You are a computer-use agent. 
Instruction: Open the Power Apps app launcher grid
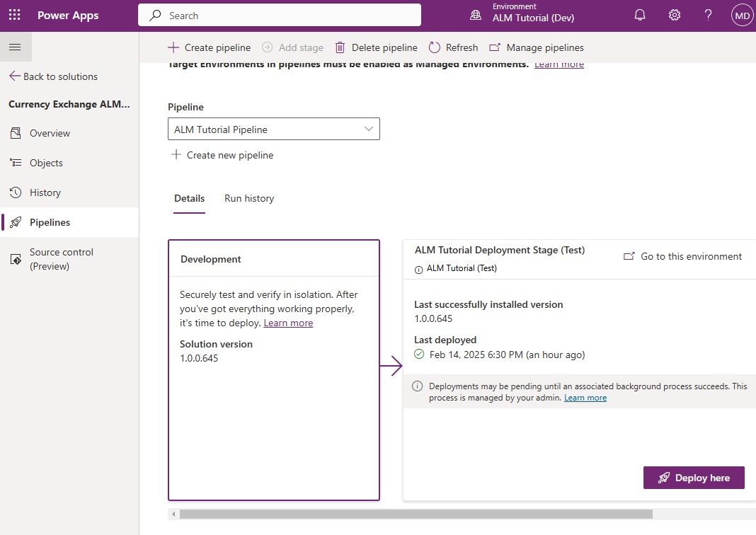[14, 14]
